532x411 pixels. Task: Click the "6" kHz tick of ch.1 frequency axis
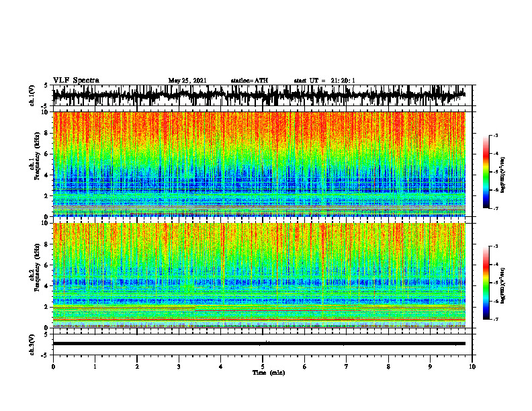point(46,154)
